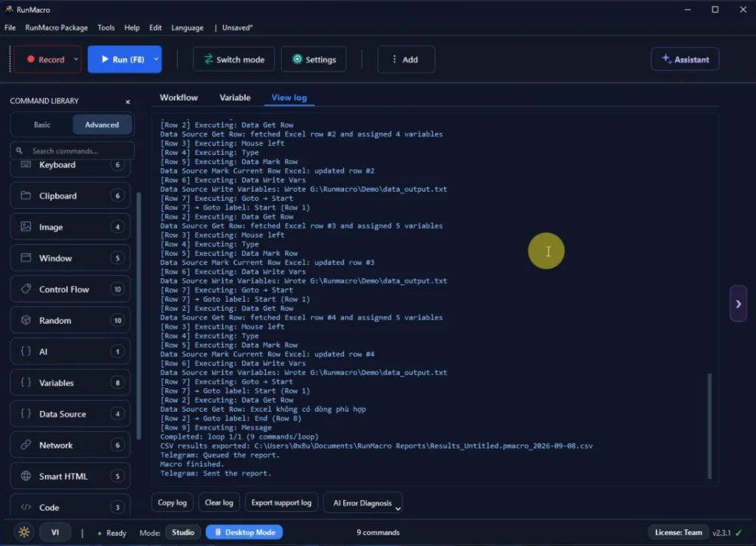
Task: Switch to the Workflow tab
Action: click(179, 97)
